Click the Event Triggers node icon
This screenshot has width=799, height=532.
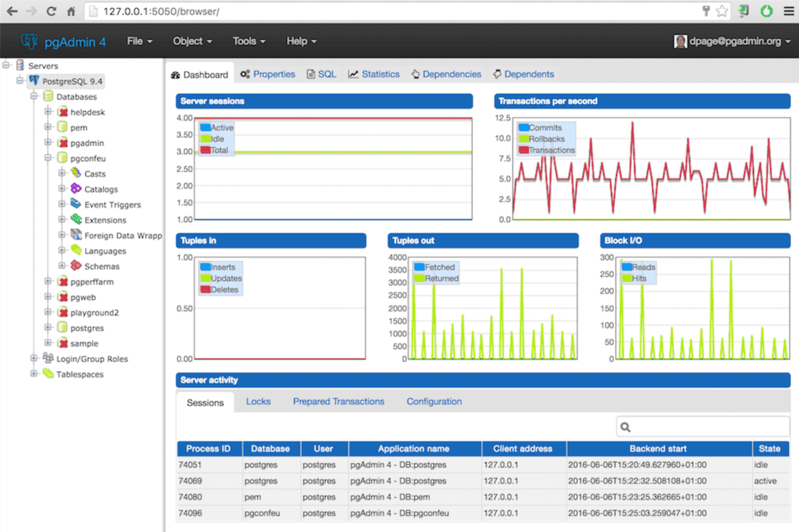pos(76,204)
